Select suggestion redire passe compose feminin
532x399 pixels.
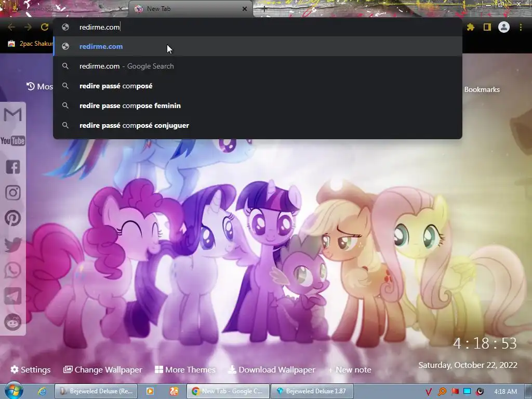258,105
